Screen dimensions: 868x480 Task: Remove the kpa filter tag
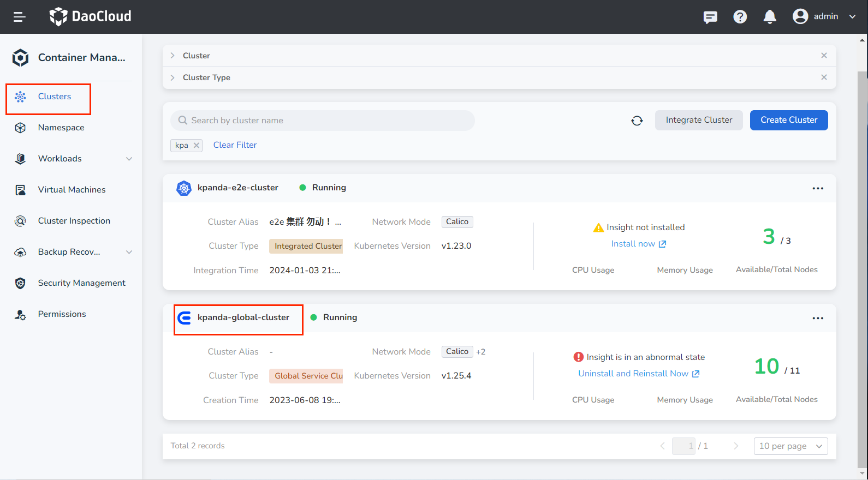click(x=197, y=146)
